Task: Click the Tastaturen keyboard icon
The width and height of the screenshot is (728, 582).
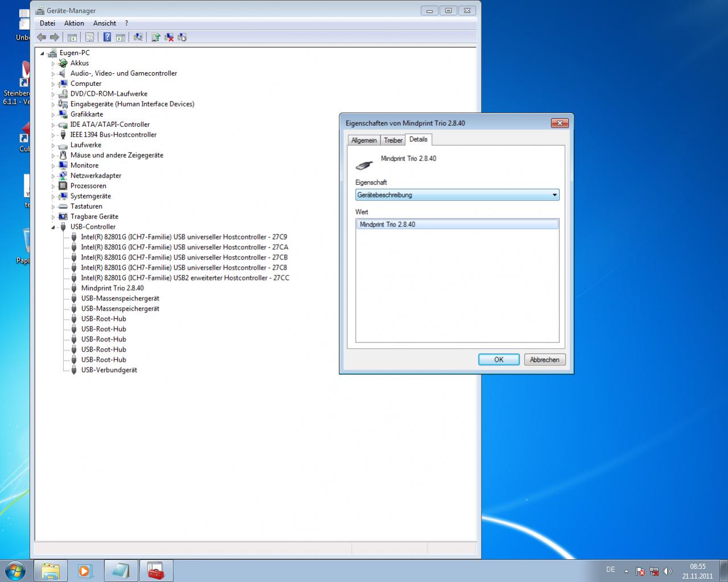Action: (x=63, y=207)
